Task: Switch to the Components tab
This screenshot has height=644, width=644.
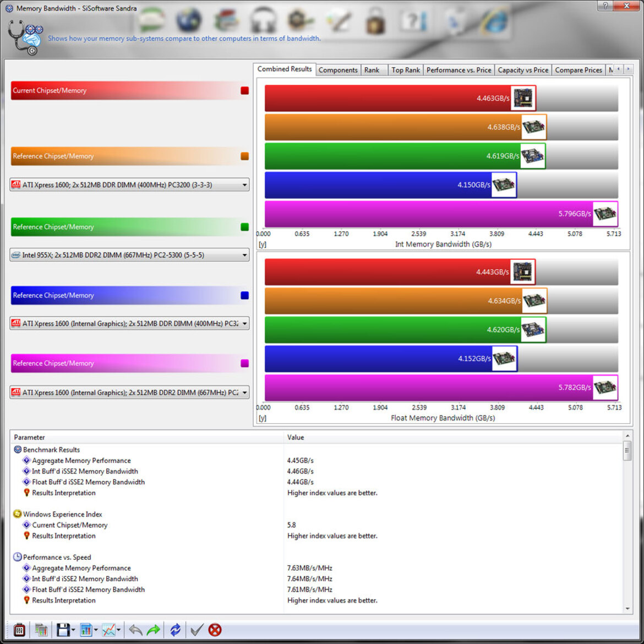Action: pos(338,70)
